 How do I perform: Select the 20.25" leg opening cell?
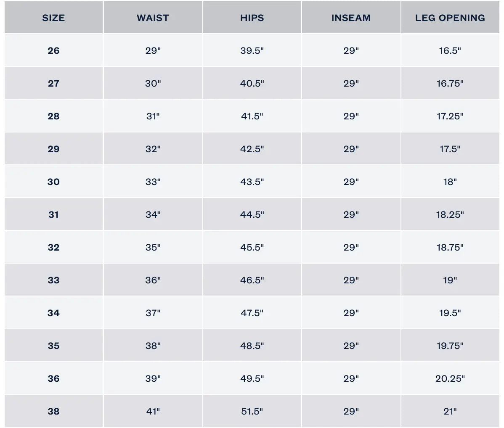coord(450,378)
